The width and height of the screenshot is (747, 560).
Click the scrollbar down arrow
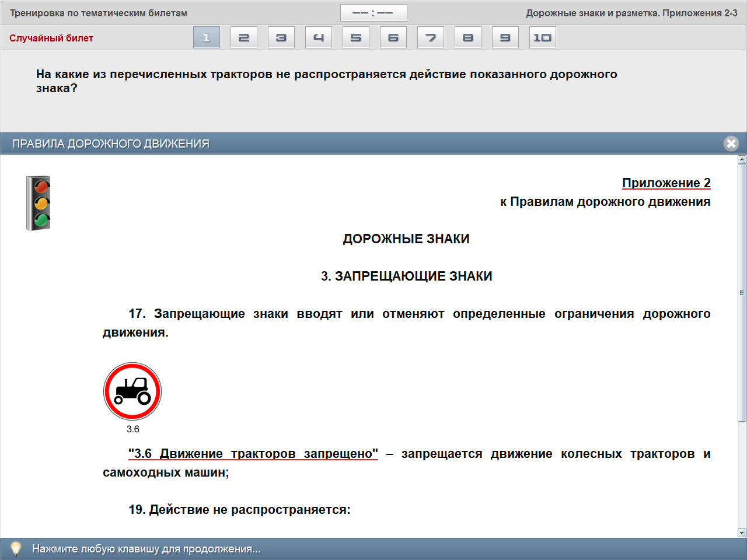742,533
